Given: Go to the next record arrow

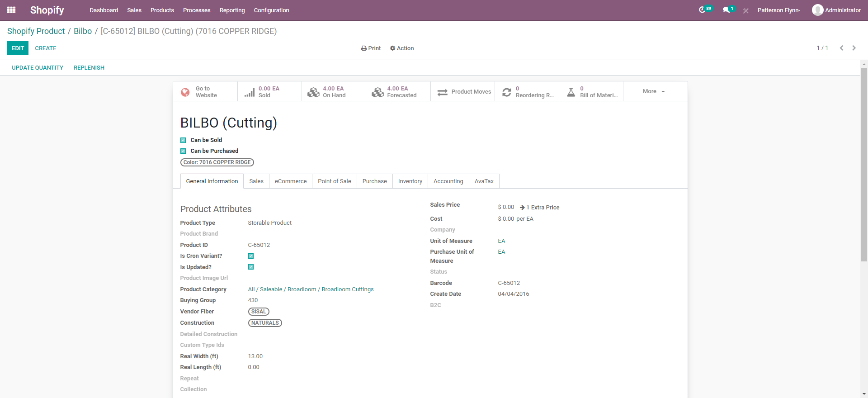Looking at the screenshot, I should pyautogui.click(x=854, y=48).
